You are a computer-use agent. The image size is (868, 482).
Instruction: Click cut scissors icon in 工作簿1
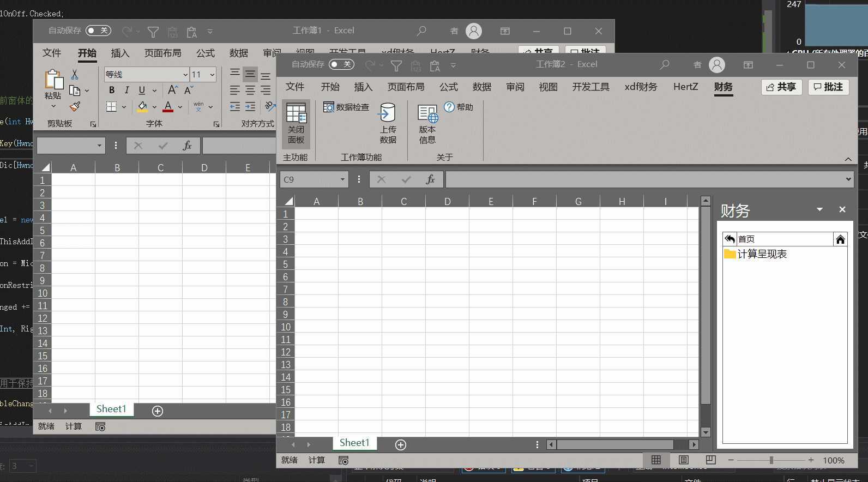click(x=75, y=75)
